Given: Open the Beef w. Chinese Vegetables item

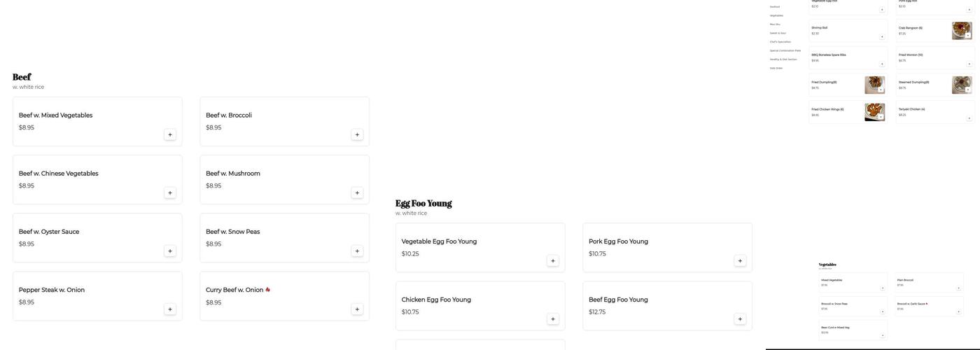Looking at the screenshot, I should (59, 174).
